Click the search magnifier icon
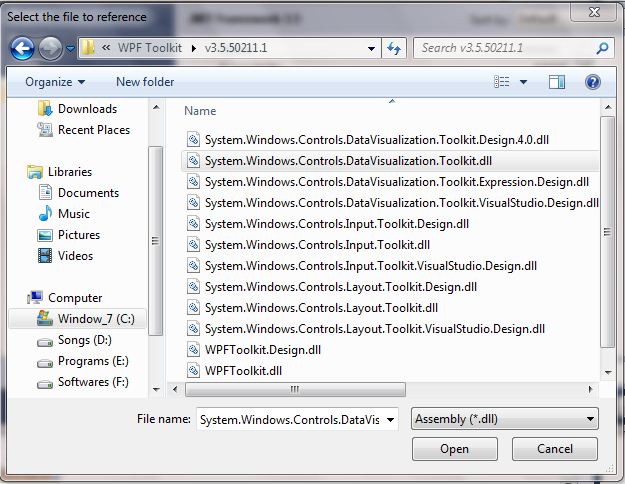This screenshot has height=484, width=625. coord(602,48)
